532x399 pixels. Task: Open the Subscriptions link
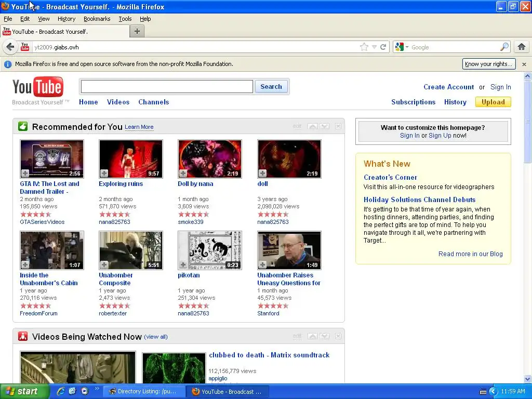413,102
